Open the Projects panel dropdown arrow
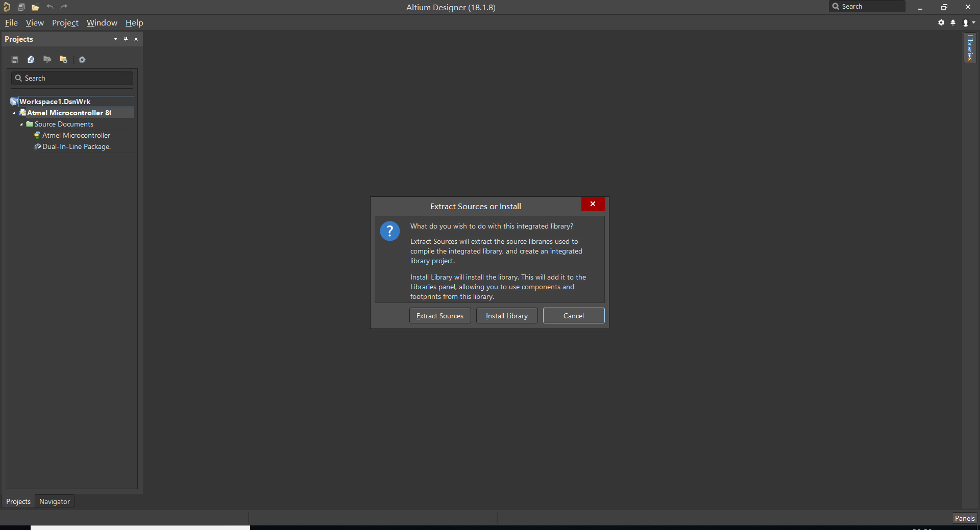This screenshot has width=980, height=530. (x=115, y=39)
